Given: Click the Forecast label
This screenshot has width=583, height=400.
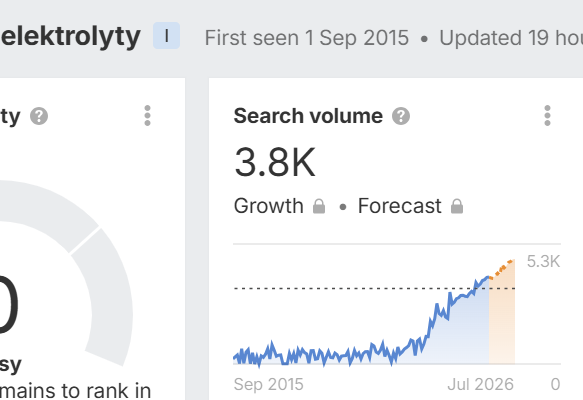Looking at the screenshot, I should (x=400, y=206).
